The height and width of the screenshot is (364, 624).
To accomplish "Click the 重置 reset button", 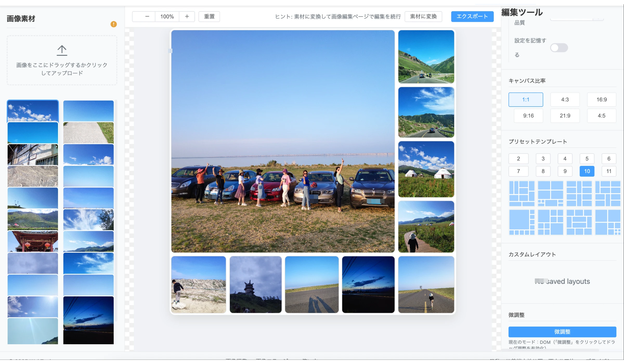I will click(x=209, y=16).
